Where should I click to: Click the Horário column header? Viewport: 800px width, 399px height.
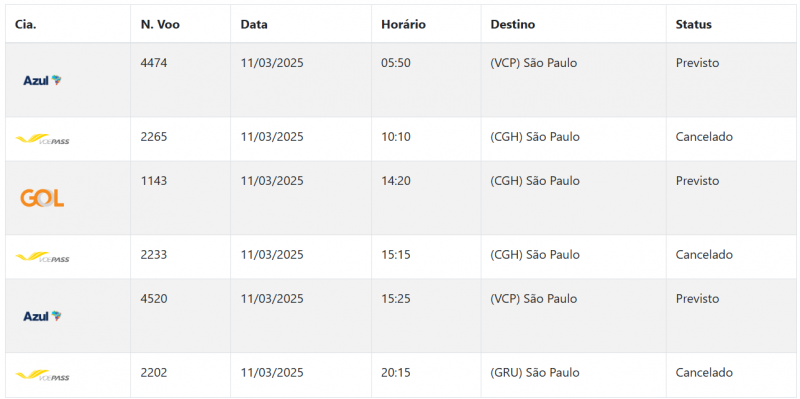tap(403, 24)
